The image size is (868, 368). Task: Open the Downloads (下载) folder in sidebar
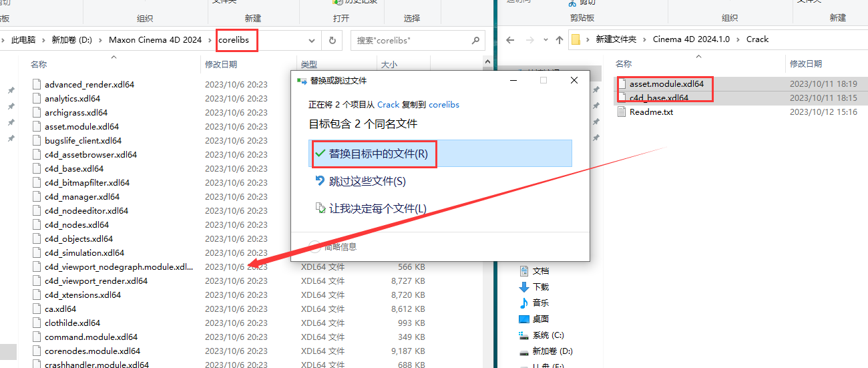pos(540,287)
